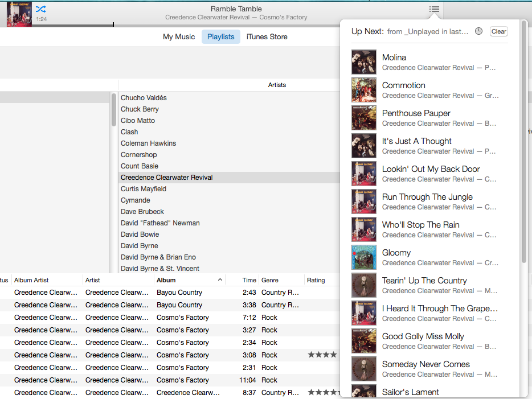Play Gloomy from Up Next
Image resolution: width=532 pixels, height=399 pixels.
point(430,257)
